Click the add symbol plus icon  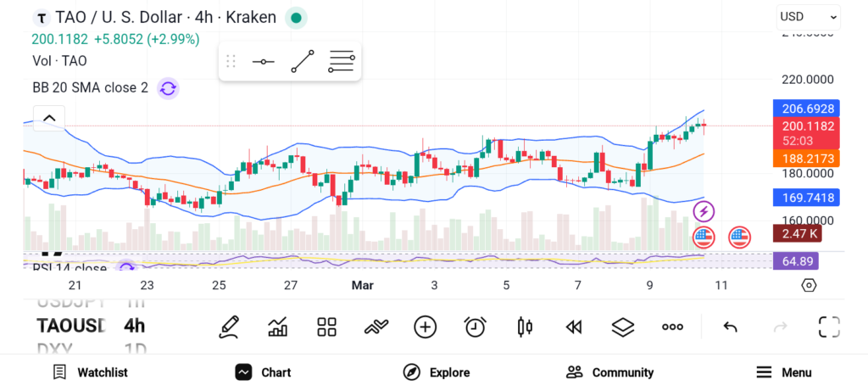tap(425, 327)
